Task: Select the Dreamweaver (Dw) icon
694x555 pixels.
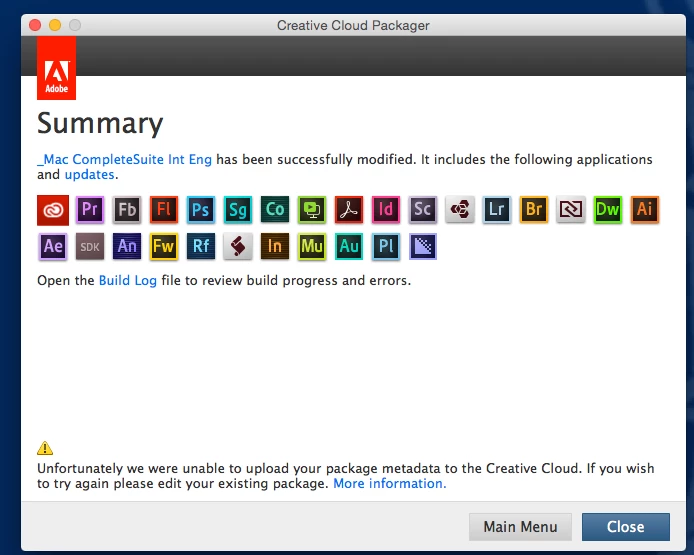Action: click(x=608, y=209)
